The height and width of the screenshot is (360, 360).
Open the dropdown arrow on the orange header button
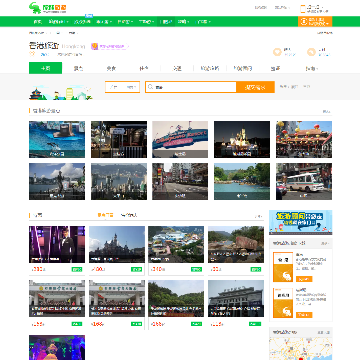pos(328,24)
